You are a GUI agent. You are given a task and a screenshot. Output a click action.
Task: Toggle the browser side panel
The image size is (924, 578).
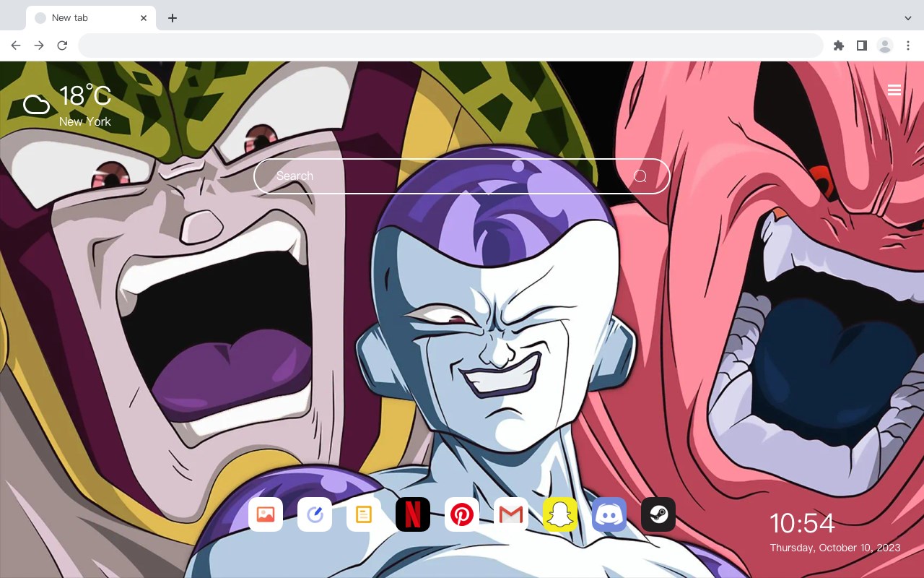(861, 46)
